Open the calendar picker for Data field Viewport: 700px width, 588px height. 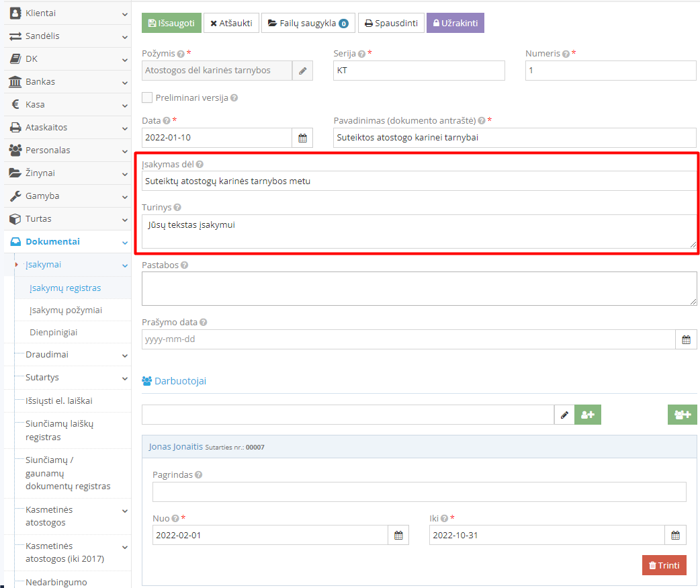point(302,138)
